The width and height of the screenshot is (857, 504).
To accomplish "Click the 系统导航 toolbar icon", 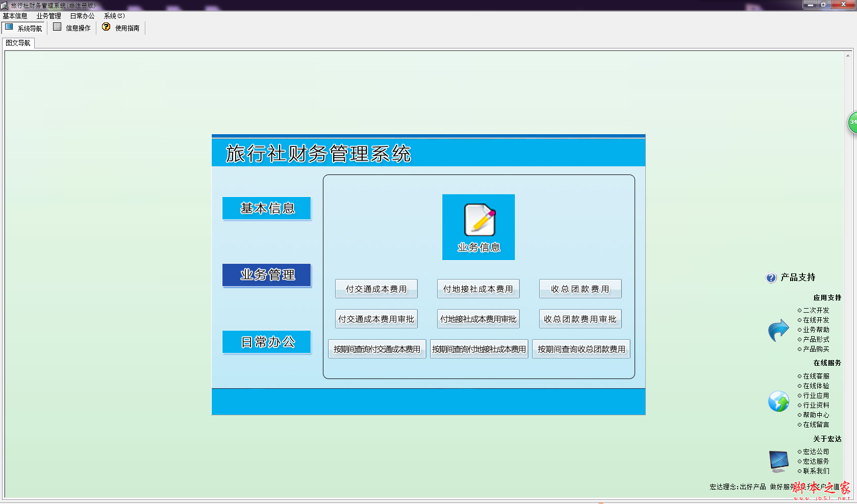I will [9, 28].
